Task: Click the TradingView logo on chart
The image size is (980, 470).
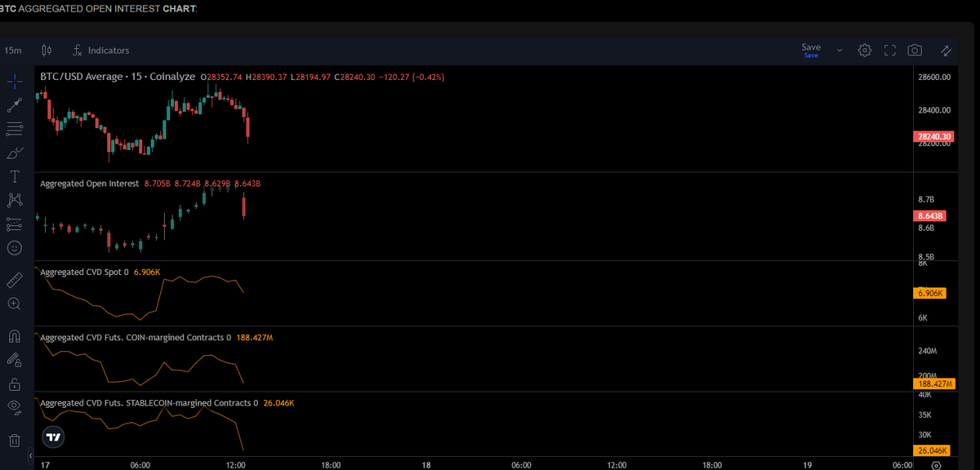Action: [54, 437]
